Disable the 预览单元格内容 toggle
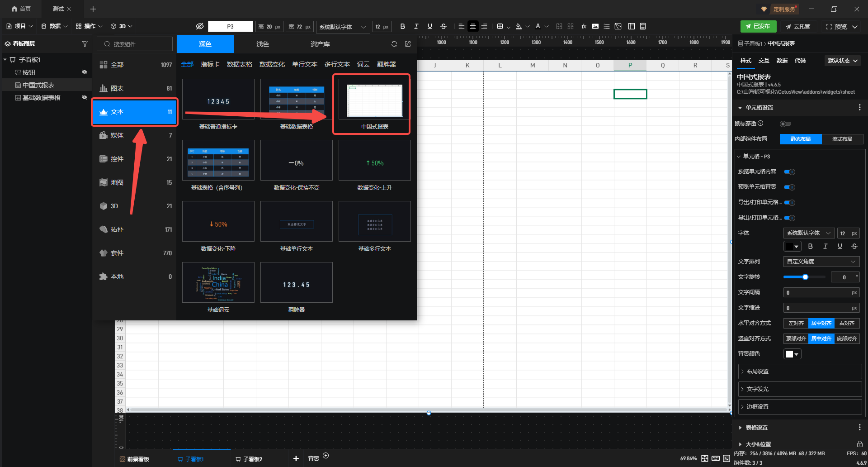The image size is (868, 467). pos(789,172)
